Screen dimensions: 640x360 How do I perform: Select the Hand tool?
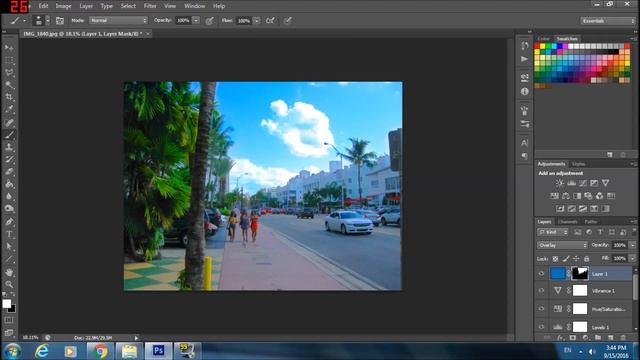[9, 272]
